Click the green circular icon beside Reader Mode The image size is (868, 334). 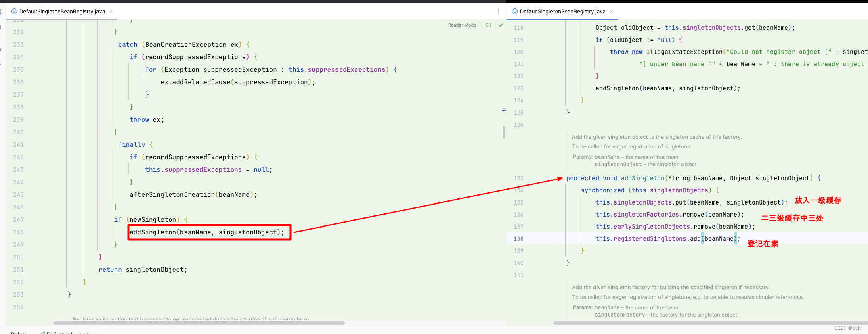pyautogui.click(x=489, y=25)
